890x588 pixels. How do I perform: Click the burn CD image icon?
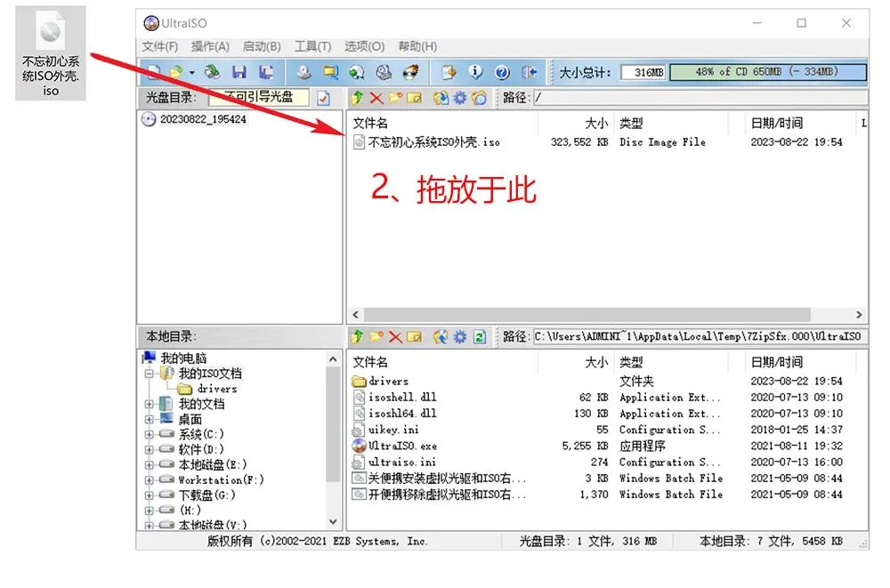[410, 72]
